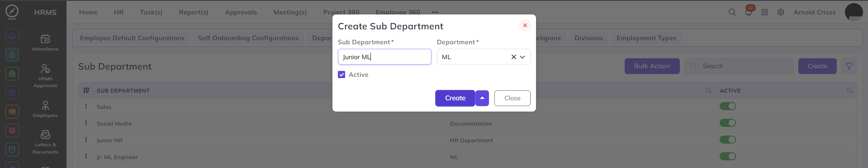This screenshot has height=168, width=868.
Task: Toggle Active switch for Social Media
Action: click(x=727, y=123)
